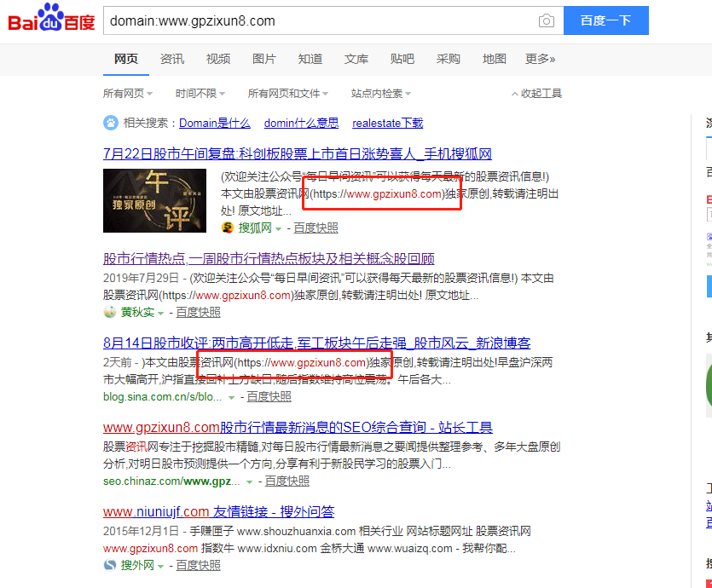
Task: Click the 黄秋实 source link
Action: [x=137, y=312]
